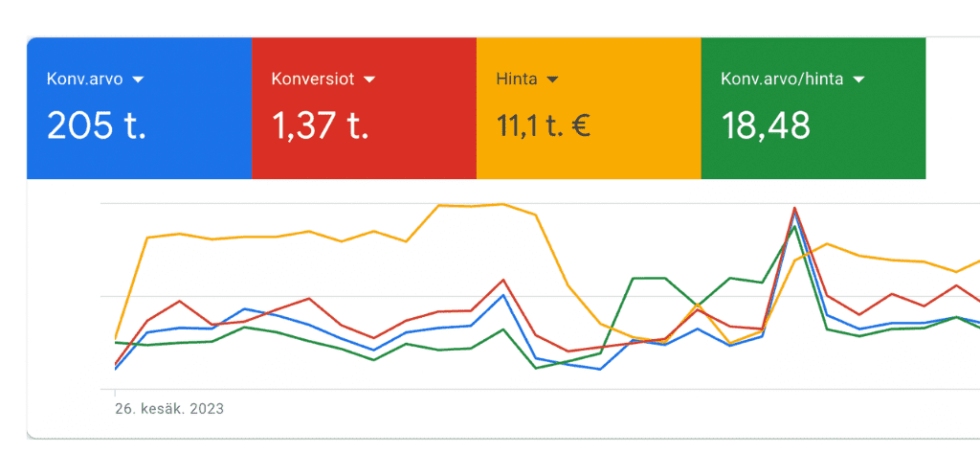Expand the Konv.arvo/hinta dropdown arrow
Image resolution: width=980 pixels, height=476 pixels.
click(858, 79)
